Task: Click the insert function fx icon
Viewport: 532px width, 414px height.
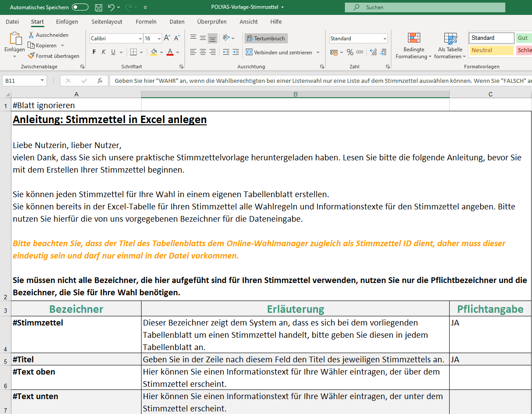Action: tap(100, 81)
